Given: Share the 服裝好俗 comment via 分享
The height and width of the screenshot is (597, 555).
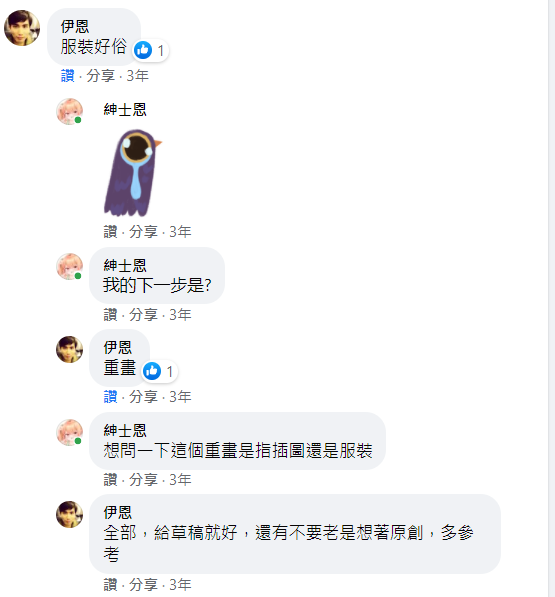Looking at the screenshot, I should coord(100,76).
